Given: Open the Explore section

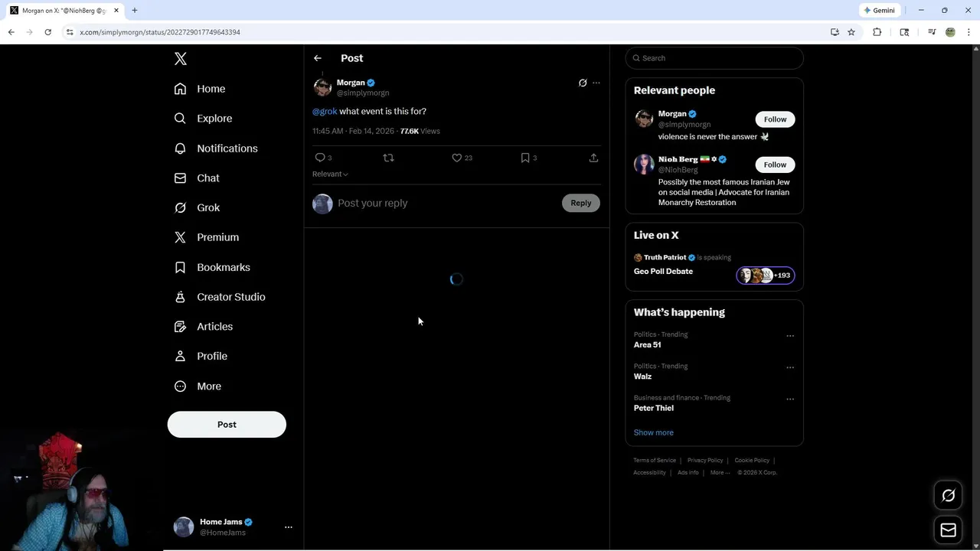Looking at the screenshot, I should tap(203, 119).
